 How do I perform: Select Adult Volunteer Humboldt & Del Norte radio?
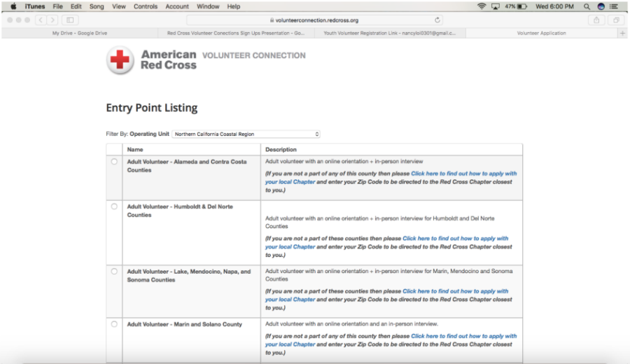(x=114, y=206)
